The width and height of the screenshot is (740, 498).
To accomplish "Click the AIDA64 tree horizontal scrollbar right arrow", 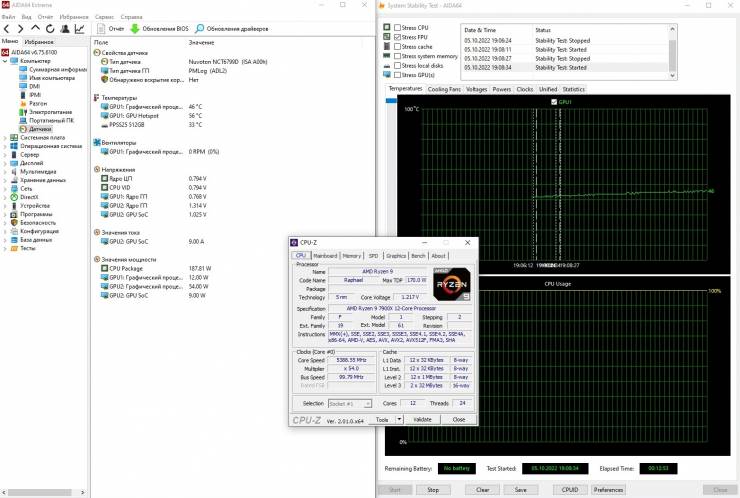I will pos(83,492).
